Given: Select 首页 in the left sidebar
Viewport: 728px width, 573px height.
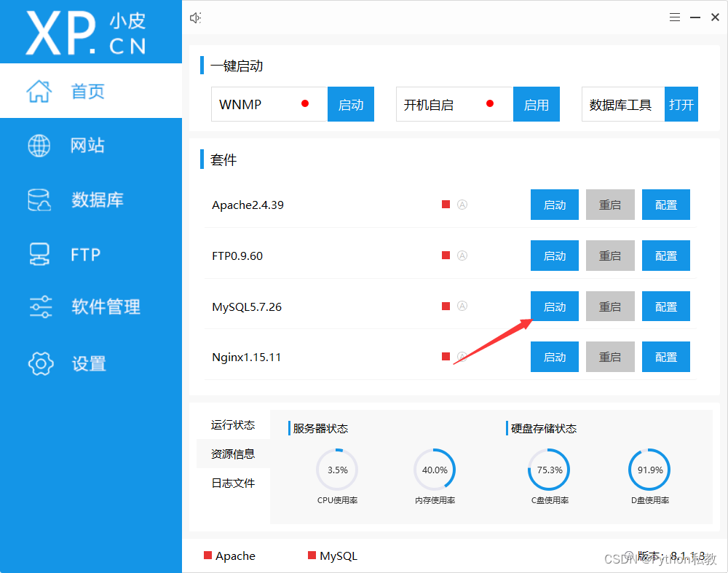Looking at the screenshot, I should click(87, 90).
